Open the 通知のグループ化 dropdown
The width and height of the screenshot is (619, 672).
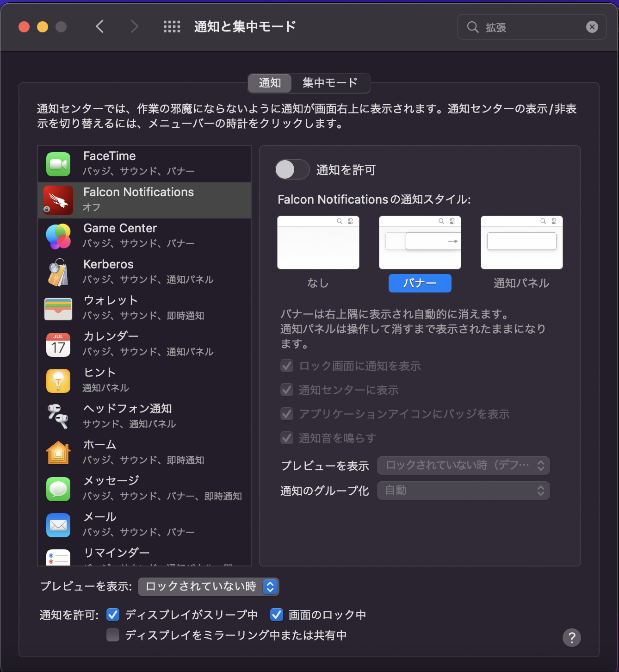pos(464,491)
